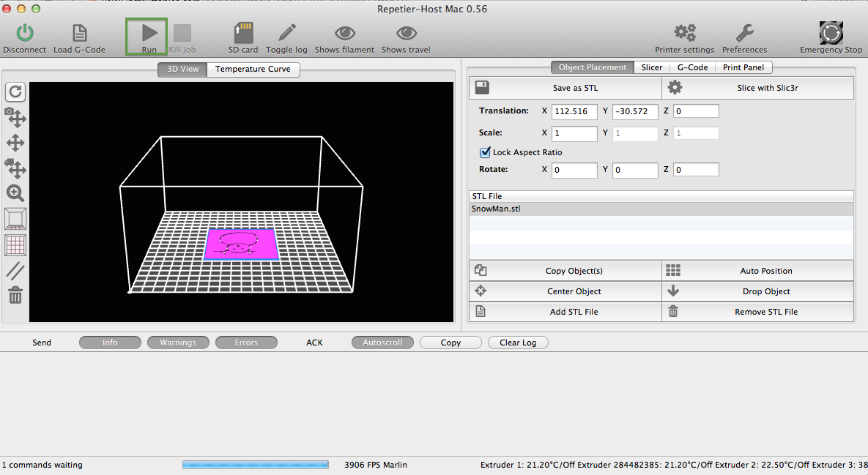Toggle Shows filament eye
Viewport: 868px width, 475px height.
(x=345, y=33)
